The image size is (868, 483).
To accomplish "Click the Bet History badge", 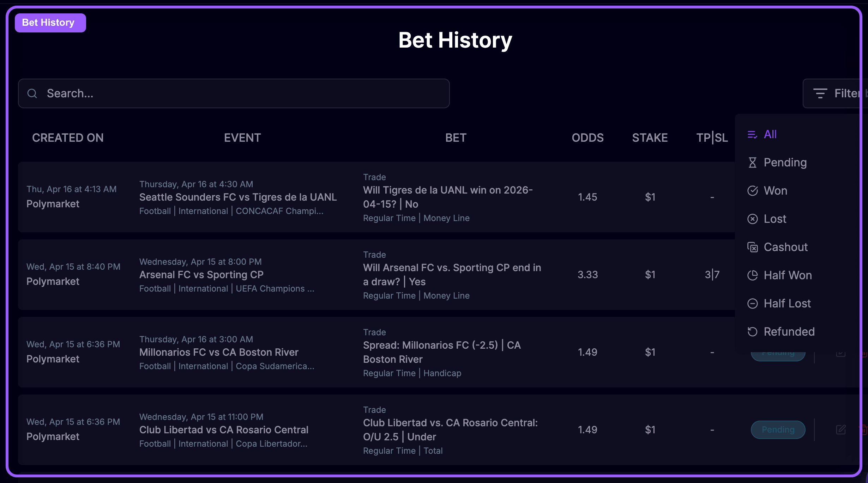I will [x=50, y=23].
